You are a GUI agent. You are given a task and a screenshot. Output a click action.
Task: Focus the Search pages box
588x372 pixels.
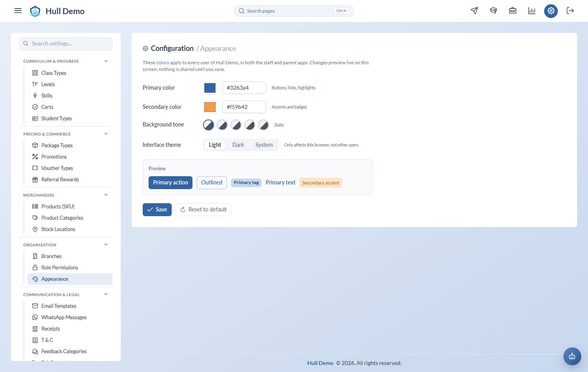click(x=294, y=11)
